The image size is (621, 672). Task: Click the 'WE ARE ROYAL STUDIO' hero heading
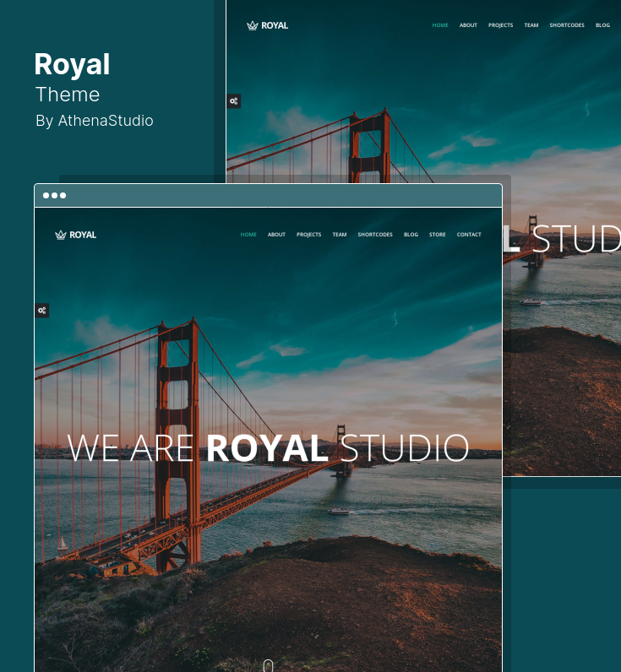click(268, 447)
